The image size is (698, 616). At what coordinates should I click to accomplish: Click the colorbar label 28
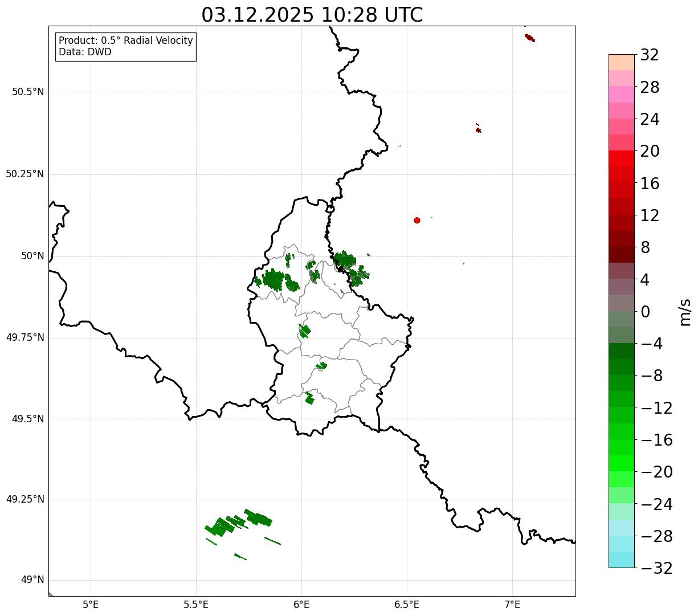[650, 88]
